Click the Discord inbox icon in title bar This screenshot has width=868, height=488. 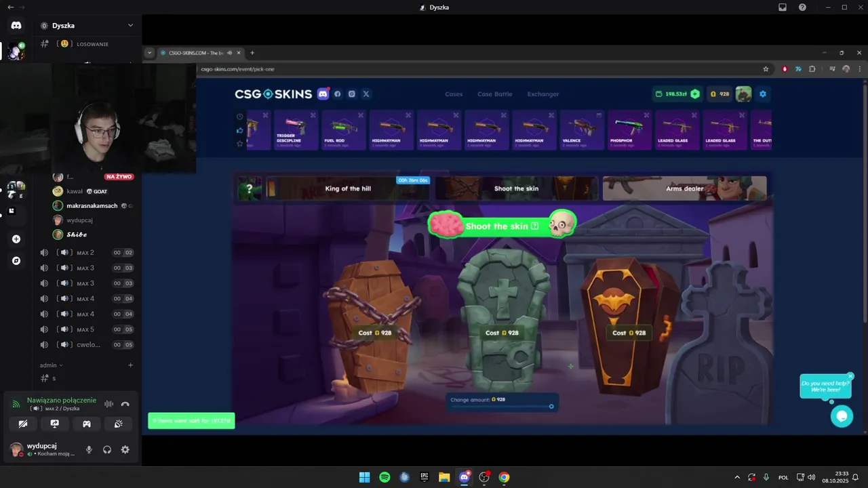pyautogui.click(x=783, y=7)
